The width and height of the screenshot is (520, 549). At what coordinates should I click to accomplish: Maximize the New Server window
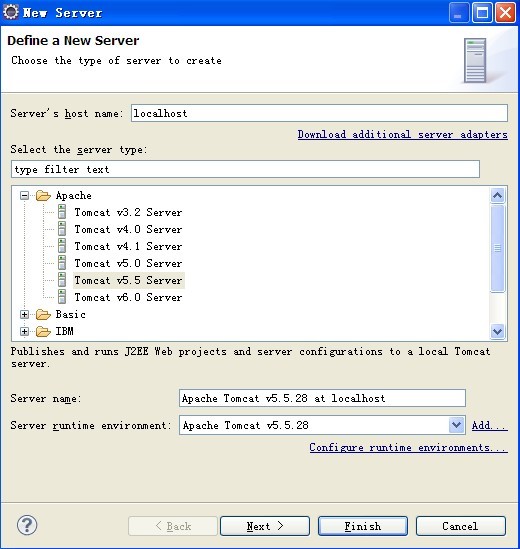482,13
